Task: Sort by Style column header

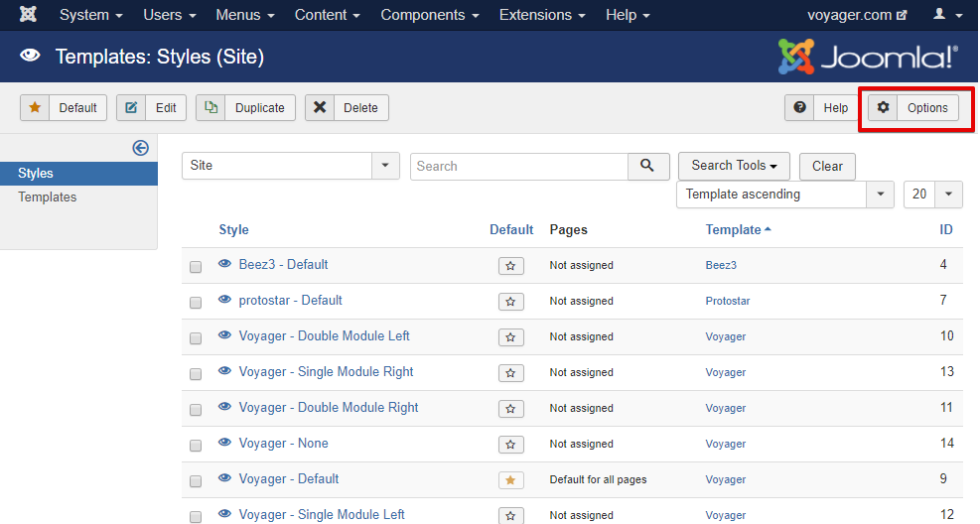Action: pos(233,229)
